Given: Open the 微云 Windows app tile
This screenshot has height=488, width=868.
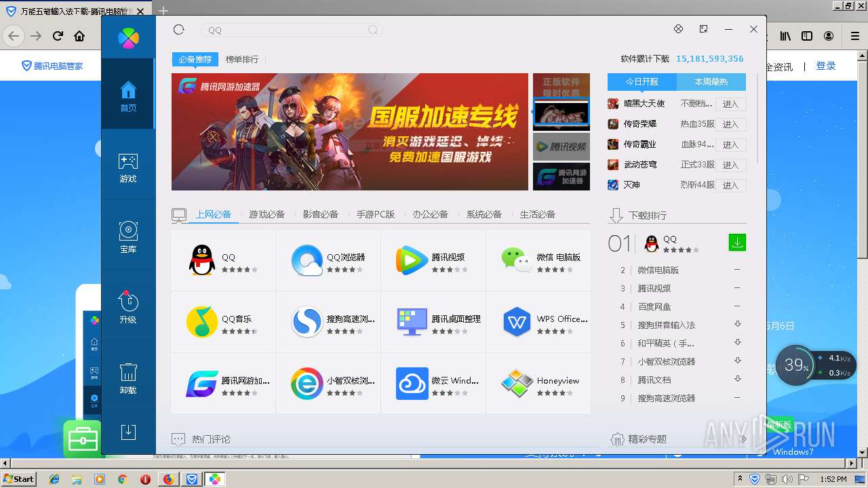Looking at the screenshot, I should [433, 384].
